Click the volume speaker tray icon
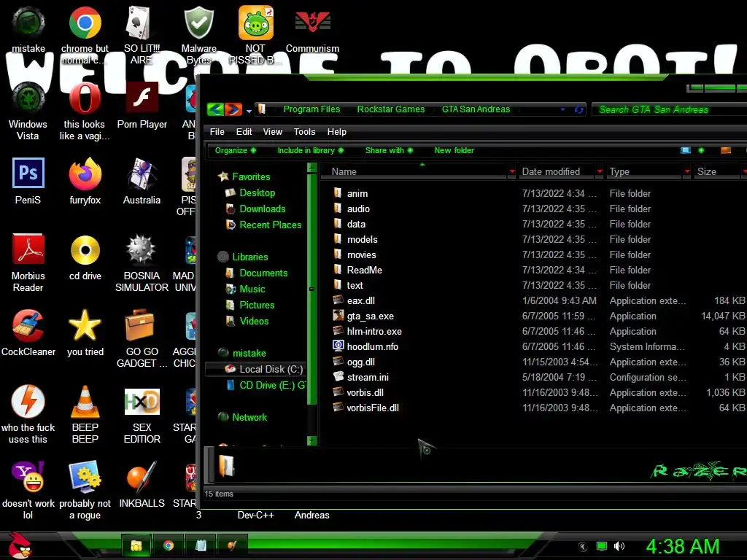Image resolution: width=747 pixels, height=560 pixels. pyautogui.click(x=619, y=546)
